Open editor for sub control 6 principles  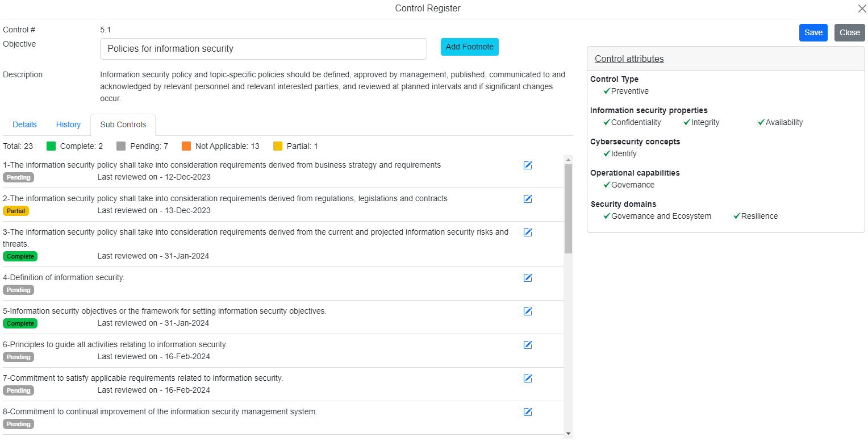click(528, 345)
